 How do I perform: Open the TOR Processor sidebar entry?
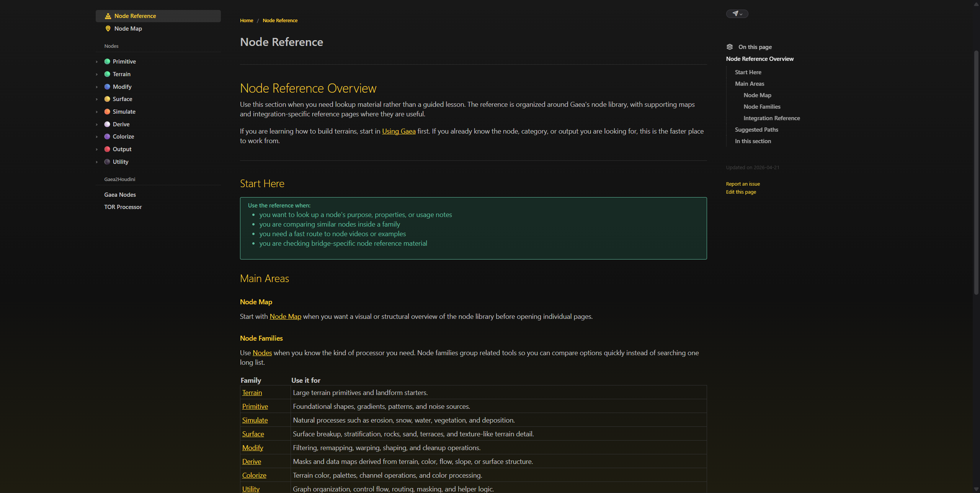123,207
